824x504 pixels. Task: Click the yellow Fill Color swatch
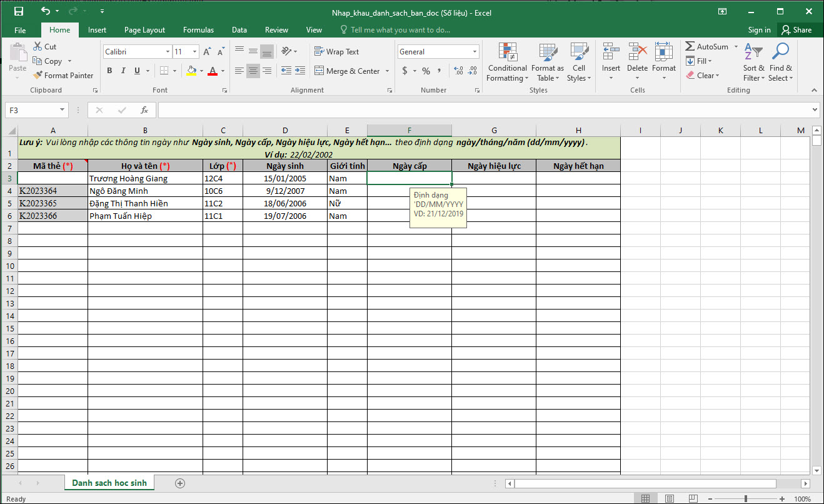pyautogui.click(x=191, y=71)
